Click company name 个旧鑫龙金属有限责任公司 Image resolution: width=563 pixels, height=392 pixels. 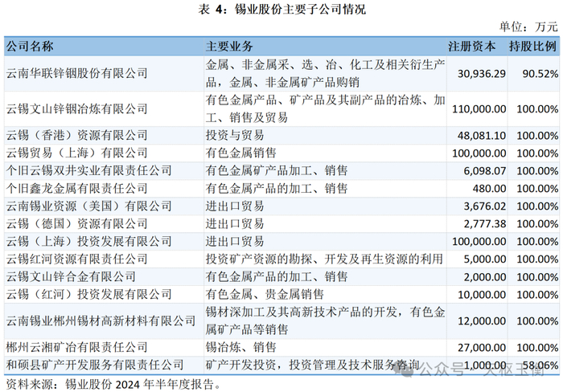[x=77, y=189]
